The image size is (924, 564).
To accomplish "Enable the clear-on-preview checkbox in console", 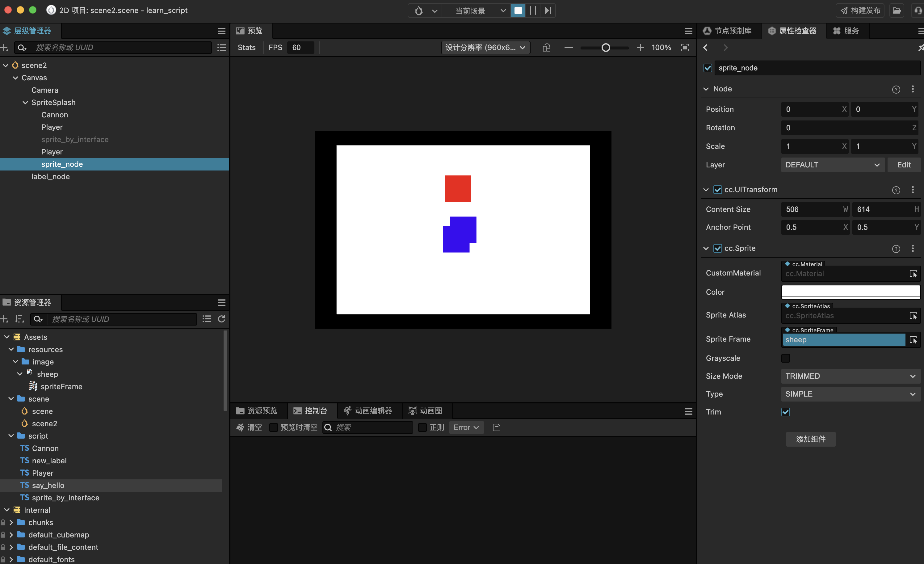I will [274, 427].
